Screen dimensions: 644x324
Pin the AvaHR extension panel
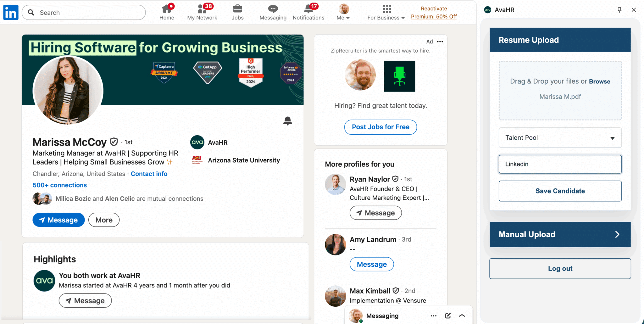pos(619,10)
